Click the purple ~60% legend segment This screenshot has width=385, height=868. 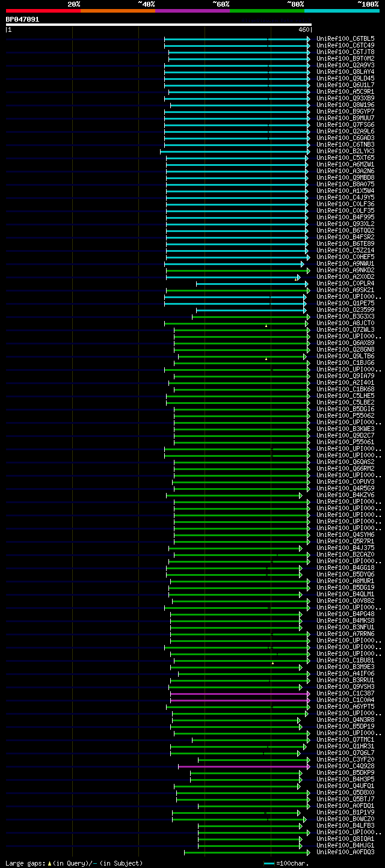[192, 11]
